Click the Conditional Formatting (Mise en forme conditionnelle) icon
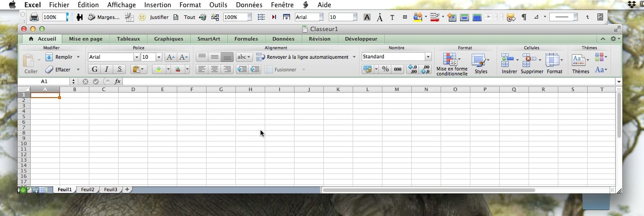 (x=450, y=59)
